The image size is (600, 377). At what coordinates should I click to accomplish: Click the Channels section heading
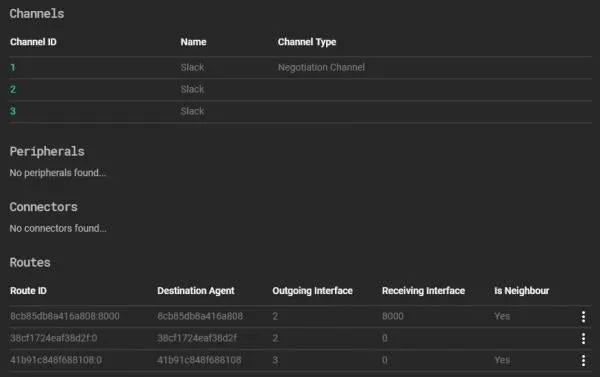tap(37, 14)
